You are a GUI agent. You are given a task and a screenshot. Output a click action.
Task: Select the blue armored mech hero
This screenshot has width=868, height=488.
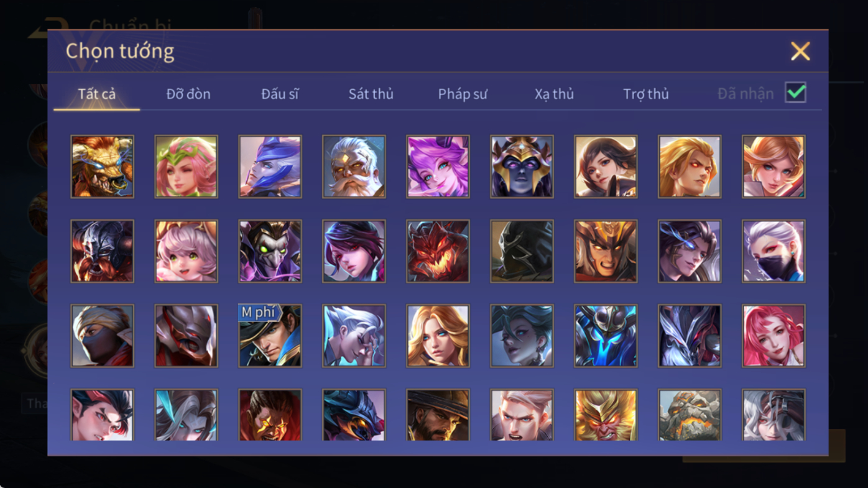(606, 336)
